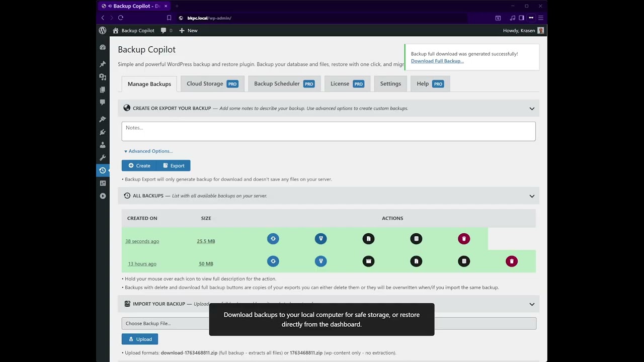
Task: Collapse Import Your Backup section
Action: (x=532, y=304)
